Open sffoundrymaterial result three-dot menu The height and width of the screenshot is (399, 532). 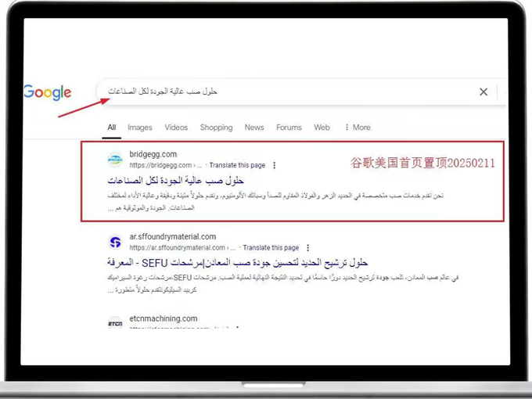tap(307, 248)
